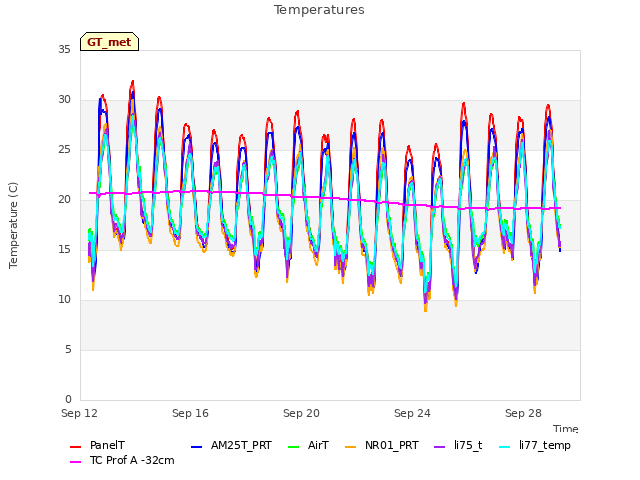Click the purple li75_t legend swatch

(x=440, y=447)
